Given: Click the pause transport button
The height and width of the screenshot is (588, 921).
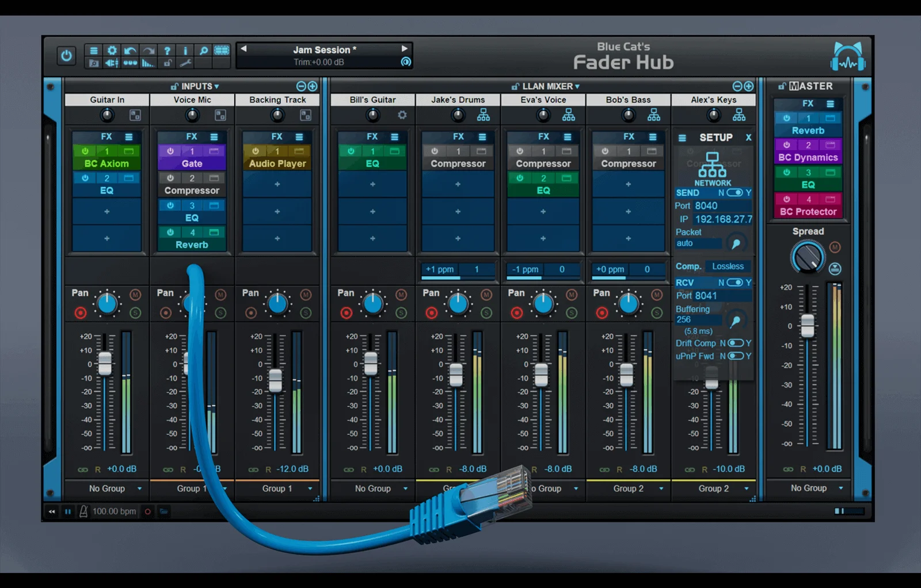Looking at the screenshot, I should point(68,511).
